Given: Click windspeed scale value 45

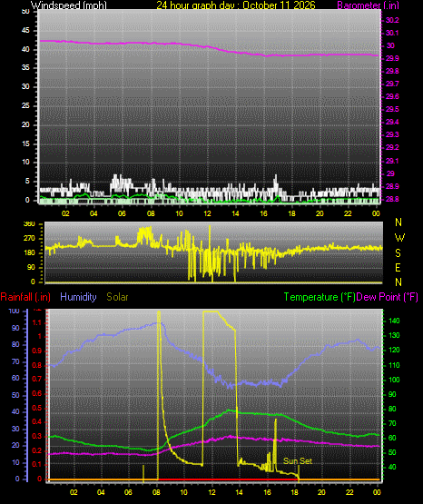Looking at the screenshot, I should 25,31.
